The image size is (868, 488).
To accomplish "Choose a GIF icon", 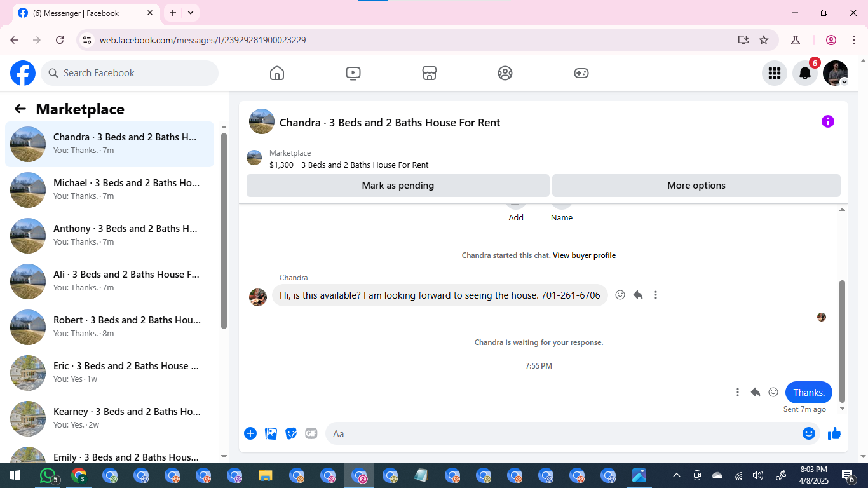I will [x=311, y=433].
